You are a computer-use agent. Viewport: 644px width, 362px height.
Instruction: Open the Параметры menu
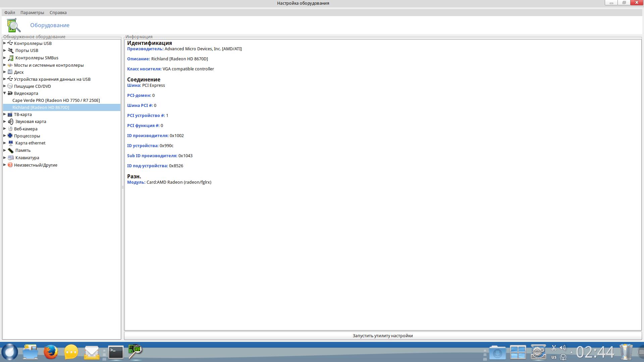coord(32,12)
